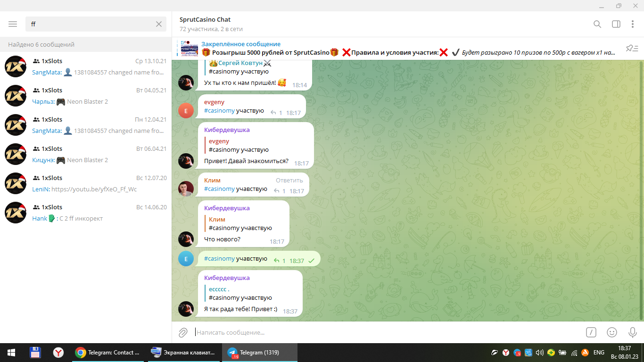The image size is (644, 362).
Task: Switch to Экранная клавиатура taskbar window
Action: [x=184, y=353]
